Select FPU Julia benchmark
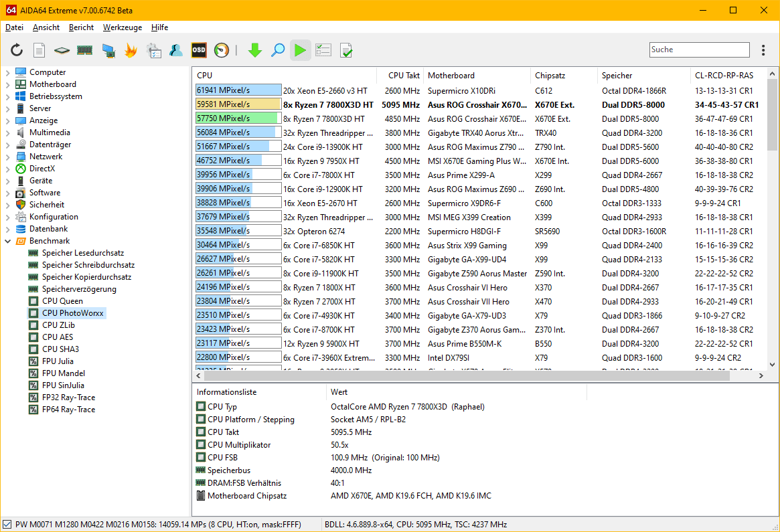 (57, 361)
